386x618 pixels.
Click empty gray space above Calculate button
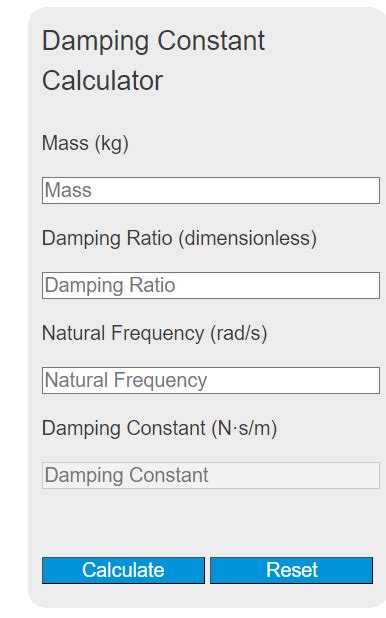(207, 524)
